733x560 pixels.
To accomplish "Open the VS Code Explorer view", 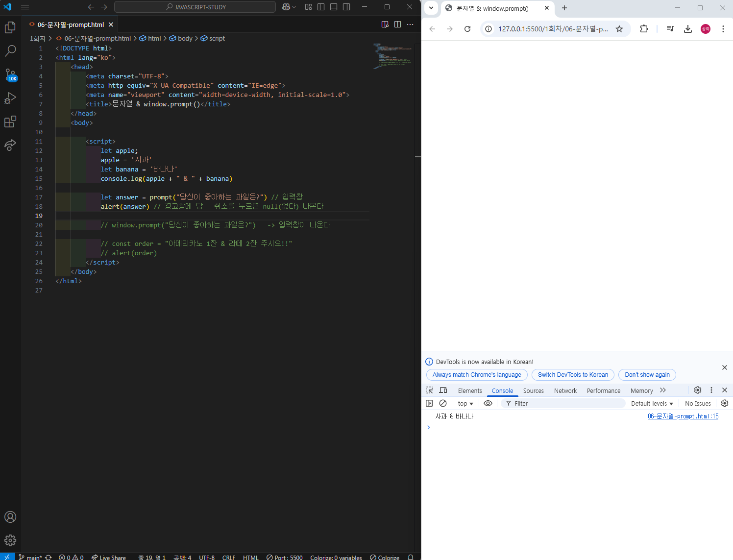I will tap(10, 28).
